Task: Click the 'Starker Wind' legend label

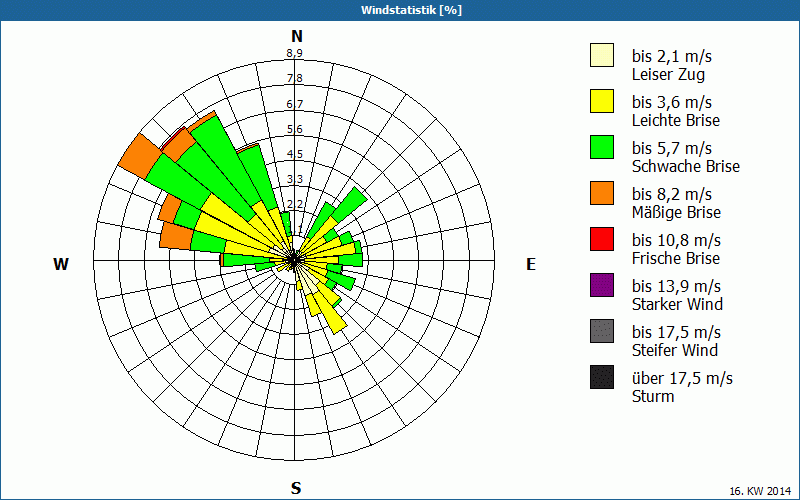Action: point(678,304)
